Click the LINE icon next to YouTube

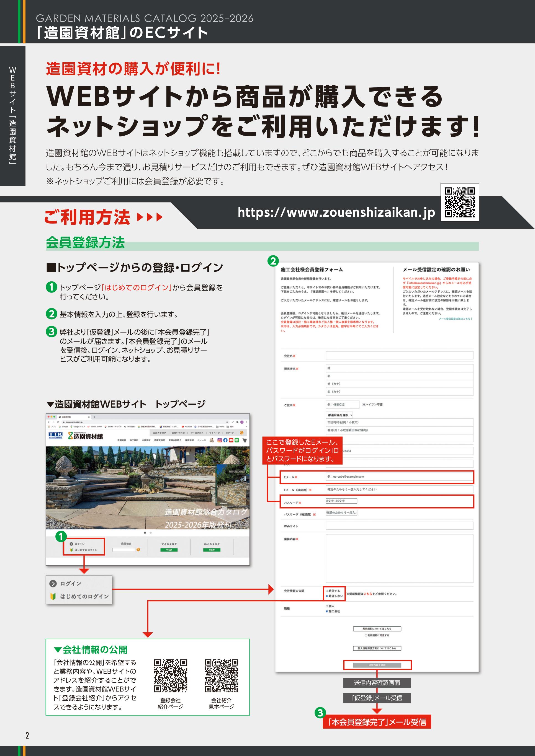point(236,440)
